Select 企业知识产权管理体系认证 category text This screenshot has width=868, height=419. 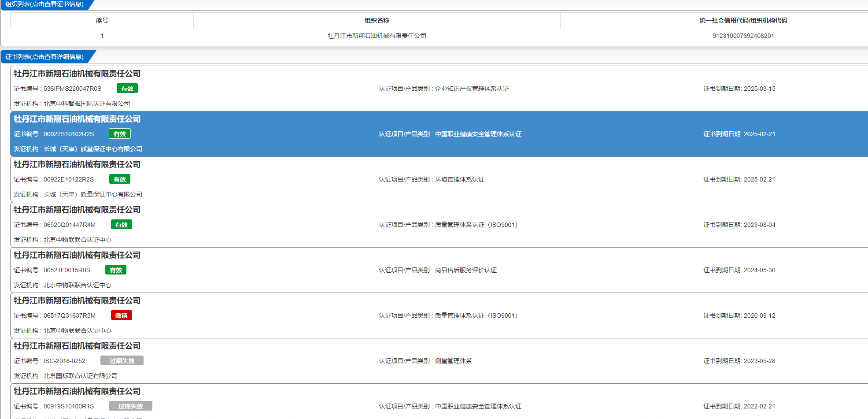tap(472, 89)
